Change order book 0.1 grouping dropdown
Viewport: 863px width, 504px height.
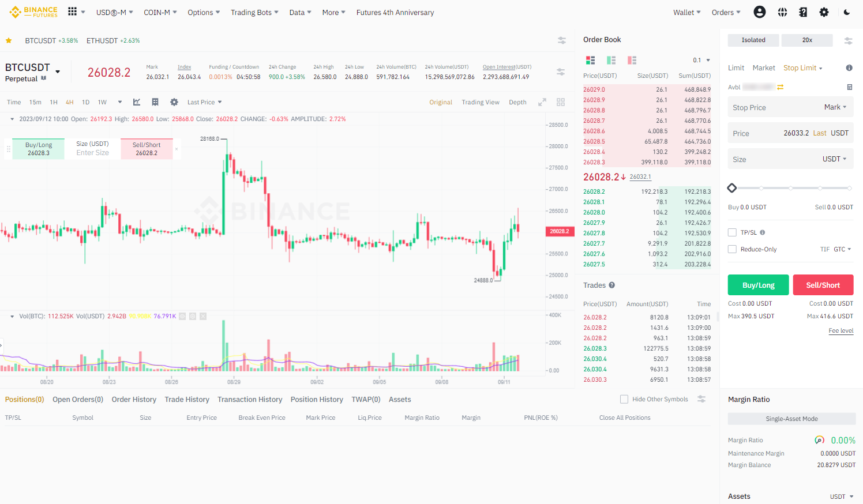(x=701, y=60)
